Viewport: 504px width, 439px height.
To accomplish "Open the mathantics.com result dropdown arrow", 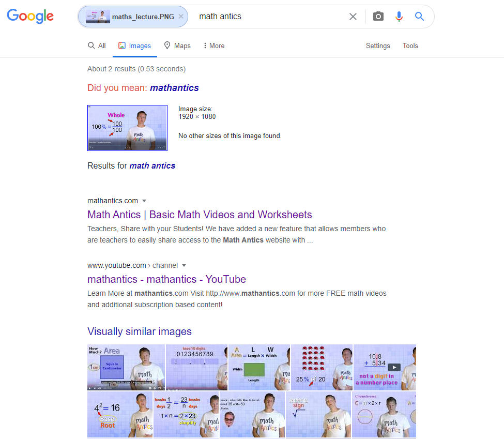I will [x=144, y=201].
